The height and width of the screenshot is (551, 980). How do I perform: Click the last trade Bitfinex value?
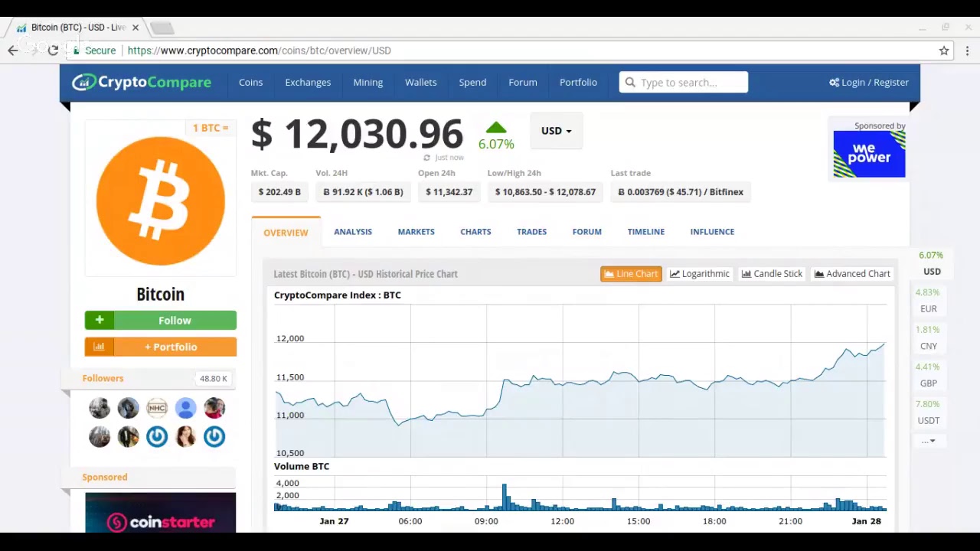pos(681,192)
